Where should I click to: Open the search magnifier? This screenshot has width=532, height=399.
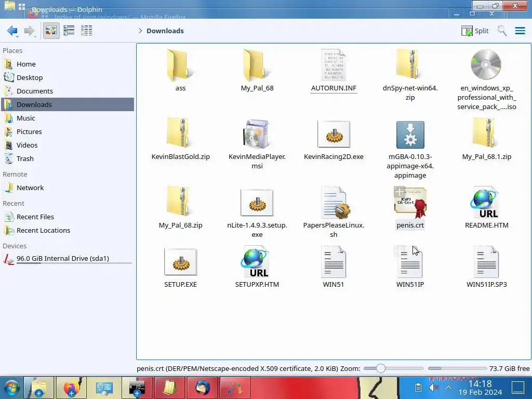[x=502, y=31]
